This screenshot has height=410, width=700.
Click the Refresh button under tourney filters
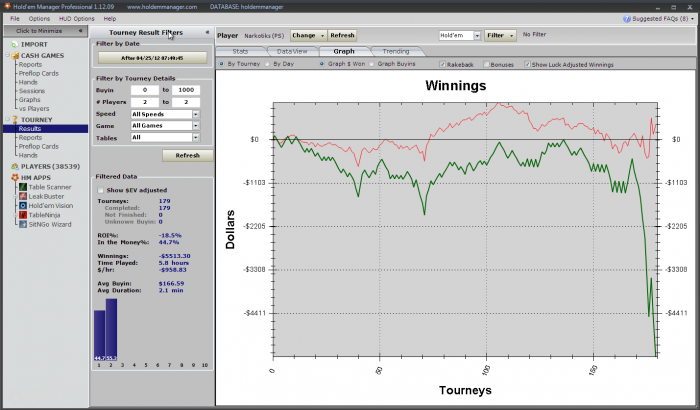click(x=188, y=155)
